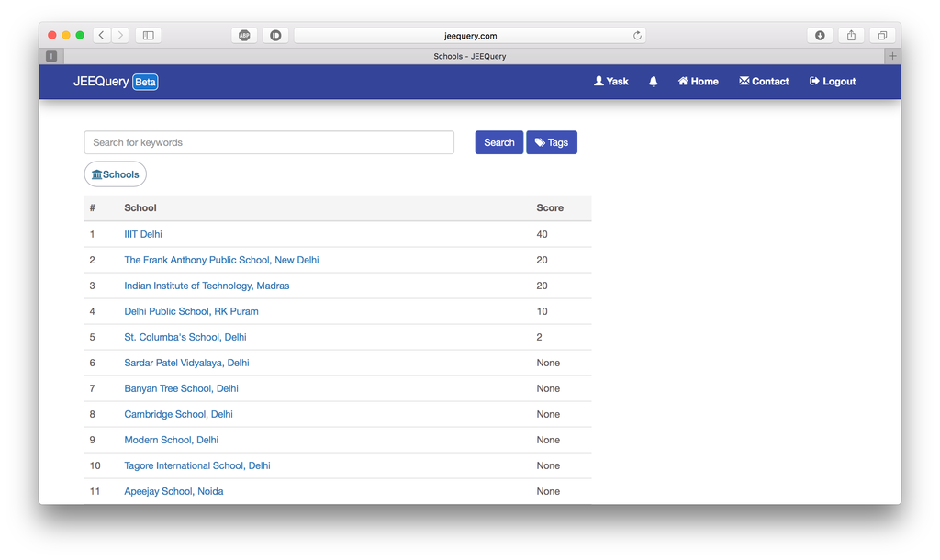The height and width of the screenshot is (560, 940).
Task: Click the Search button
Action: (498, 142)
